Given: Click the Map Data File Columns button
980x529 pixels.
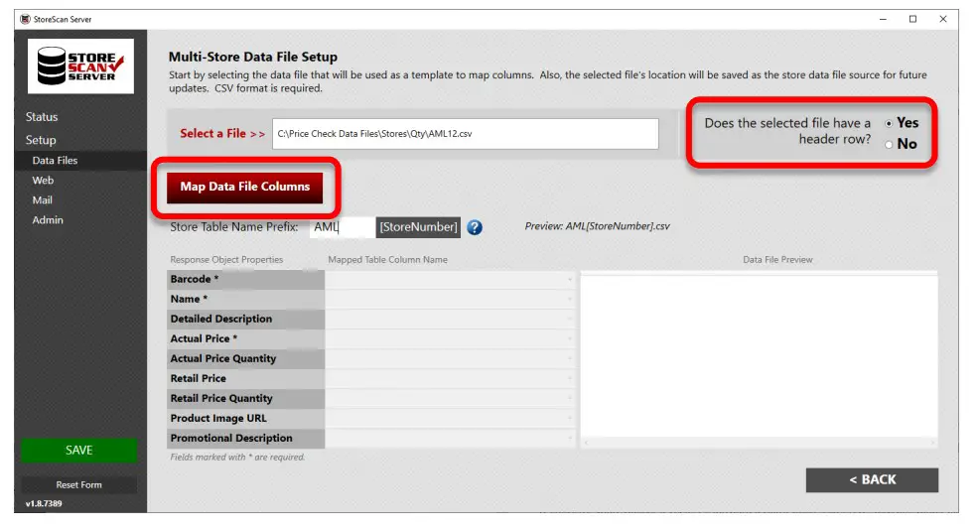Looking at the screenshot, I should [x=244, y=187].
